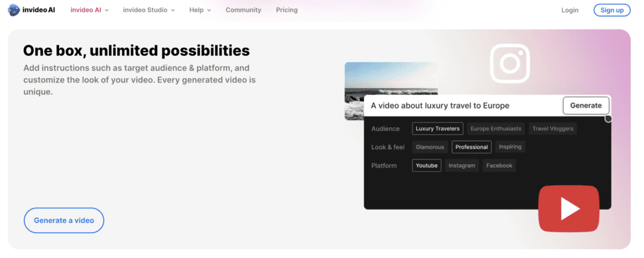
Task: Expand the invideo Studio dropdown
Action: [148, 10]
